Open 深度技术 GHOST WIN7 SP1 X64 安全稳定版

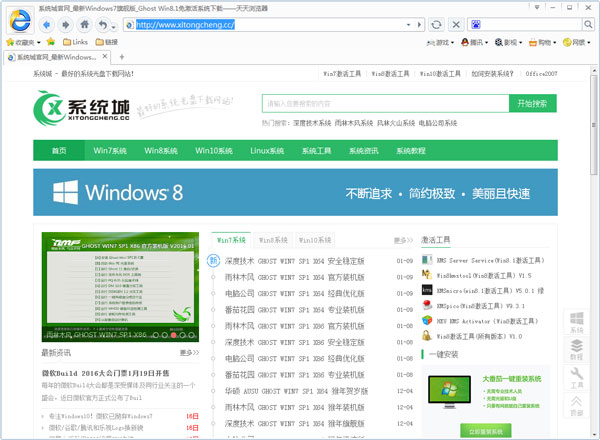tap(294, 261)
